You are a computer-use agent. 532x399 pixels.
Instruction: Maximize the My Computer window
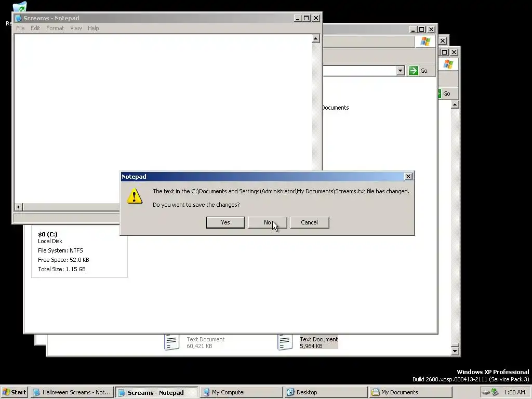tap(422, 30)
